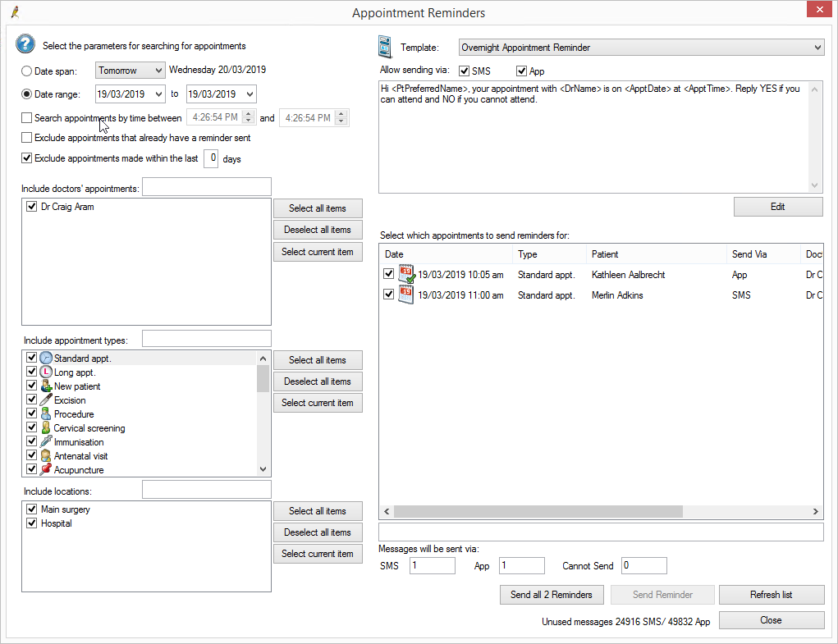Click the Cannot Send count field
The width and height of the screenshot is (838, 644).
(644, 565)
